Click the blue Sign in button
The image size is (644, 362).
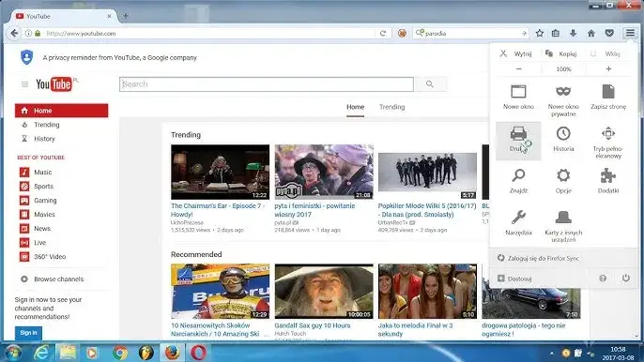[x=28, y=333]
